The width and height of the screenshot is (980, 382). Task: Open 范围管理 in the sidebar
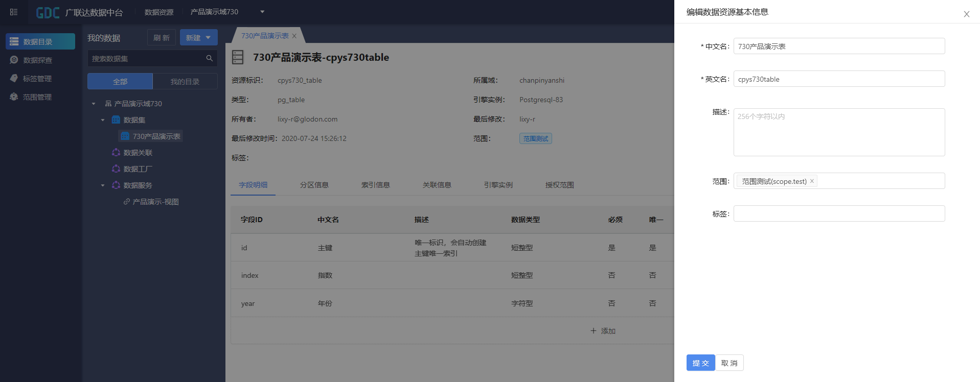[x=37, y=97]
